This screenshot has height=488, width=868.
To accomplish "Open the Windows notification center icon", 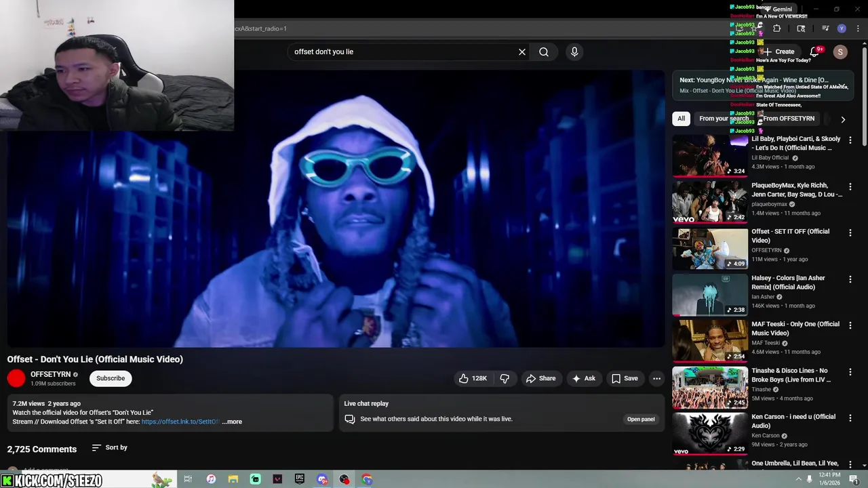I will [x=854, y=479].
